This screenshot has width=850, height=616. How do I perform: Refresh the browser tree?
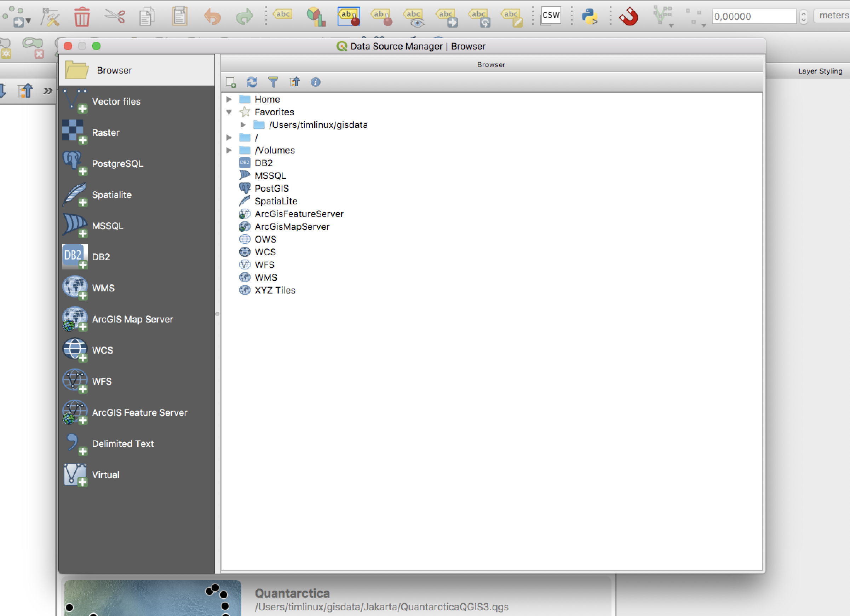click(x=252, y=82)
